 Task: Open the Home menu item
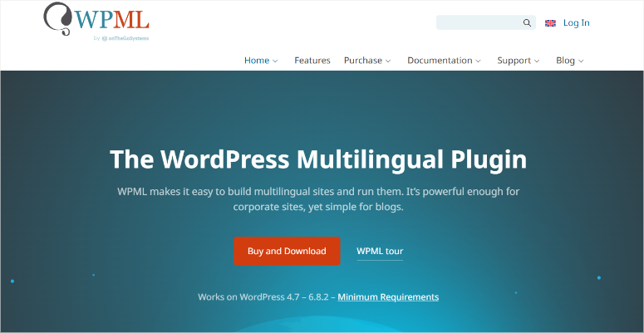257,61
